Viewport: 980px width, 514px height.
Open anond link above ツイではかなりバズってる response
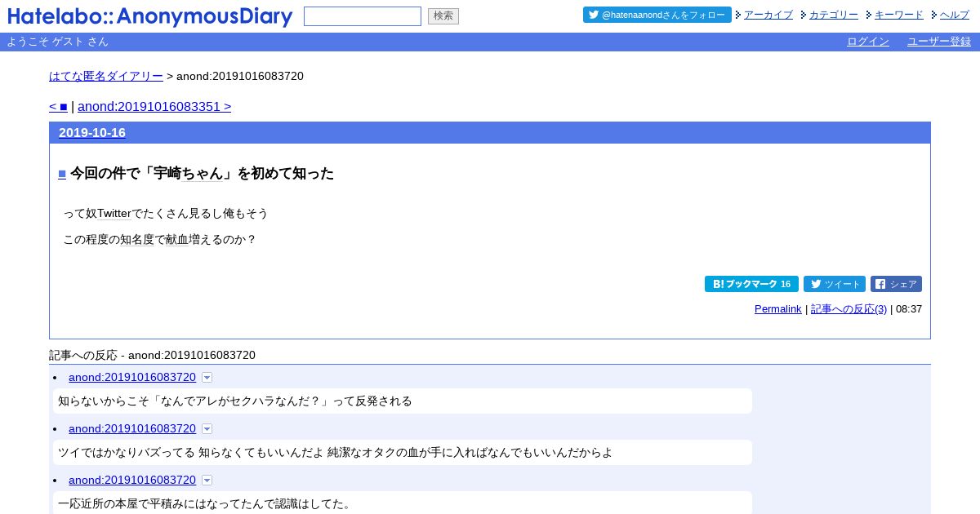point(132,428)
